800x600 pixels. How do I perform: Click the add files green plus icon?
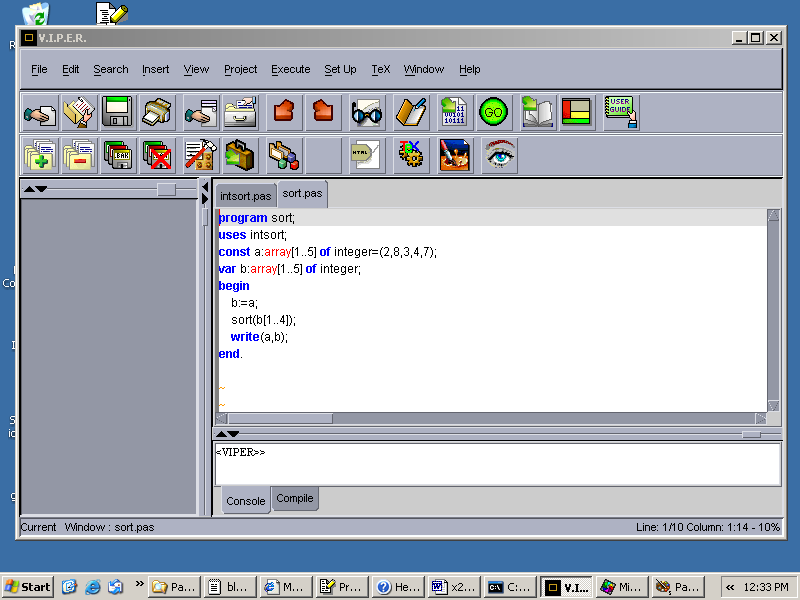pos(40,156)
